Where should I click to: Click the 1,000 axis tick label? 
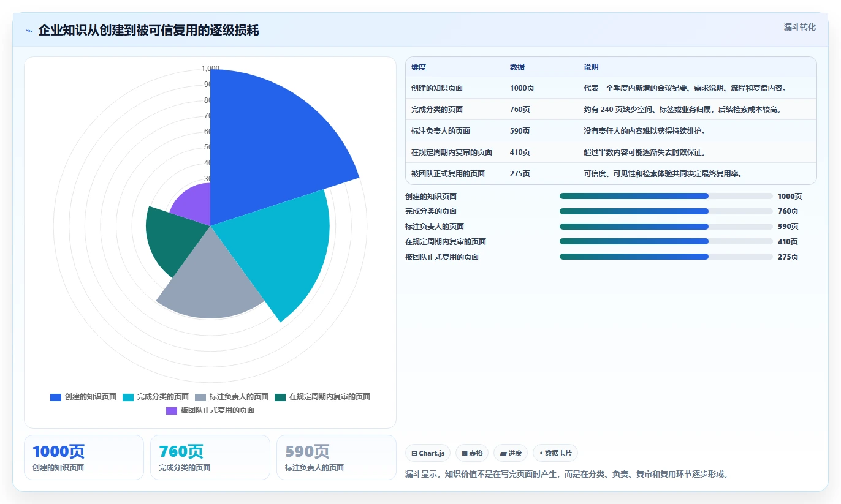coord(210,69)
